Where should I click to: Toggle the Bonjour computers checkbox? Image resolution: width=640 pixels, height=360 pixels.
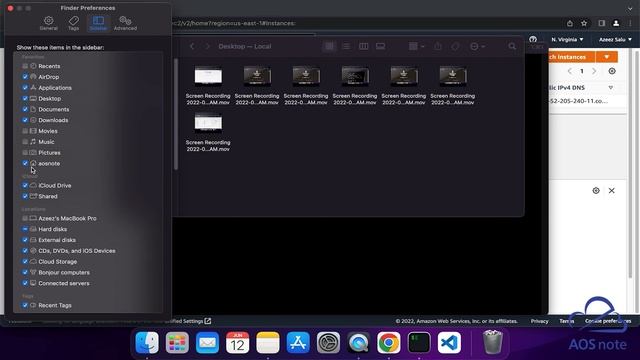point(25,273)
